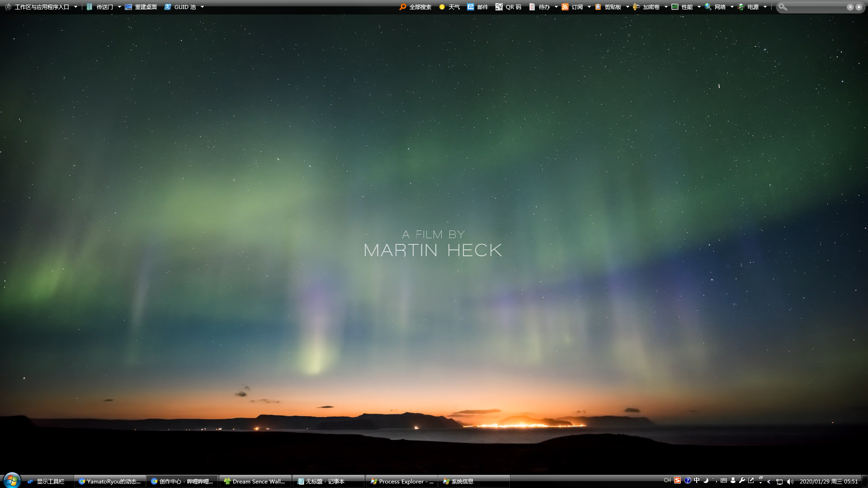Clear the search box with X button

tap(850, 7)
